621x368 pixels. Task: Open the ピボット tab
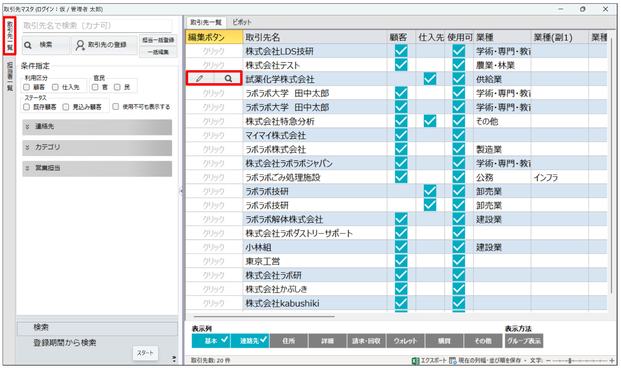242,22
